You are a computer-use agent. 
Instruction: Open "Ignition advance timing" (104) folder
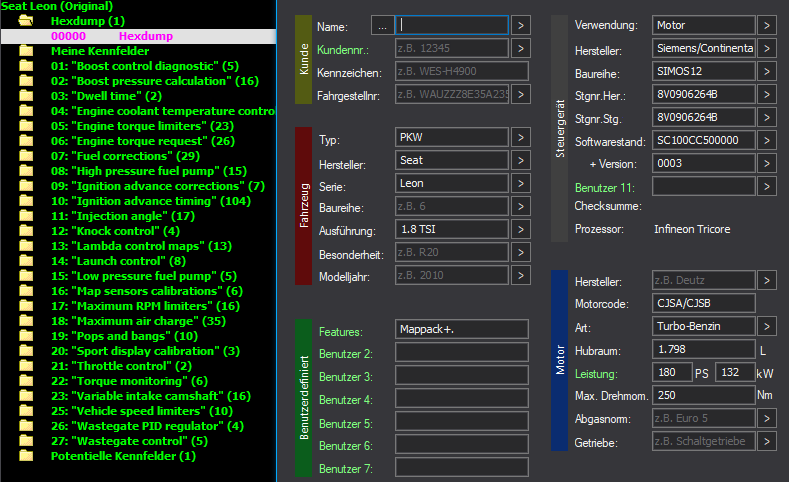pyautogui.click(x=150, y=201)
